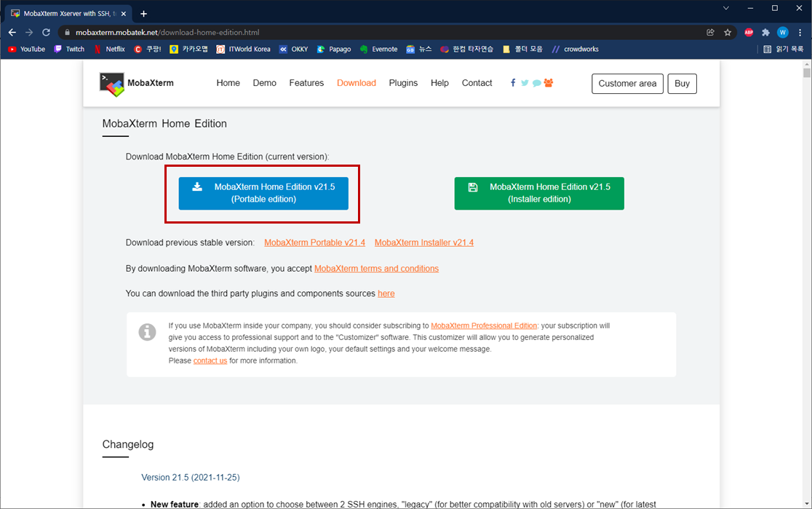Screen dimensions: 812x509
Task: Open the OKKY bookmark
Action: (294, 50)
